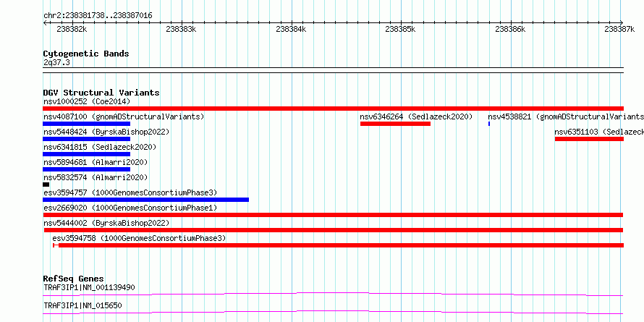
Task: Open nsv6341815 (Sedlazeck2020) label
Action: click(x=100, y=147)
